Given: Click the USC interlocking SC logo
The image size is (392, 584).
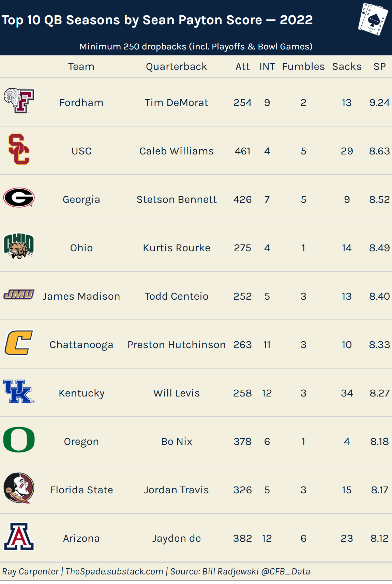Looking at the screenshot, I should tap(19, 149).
